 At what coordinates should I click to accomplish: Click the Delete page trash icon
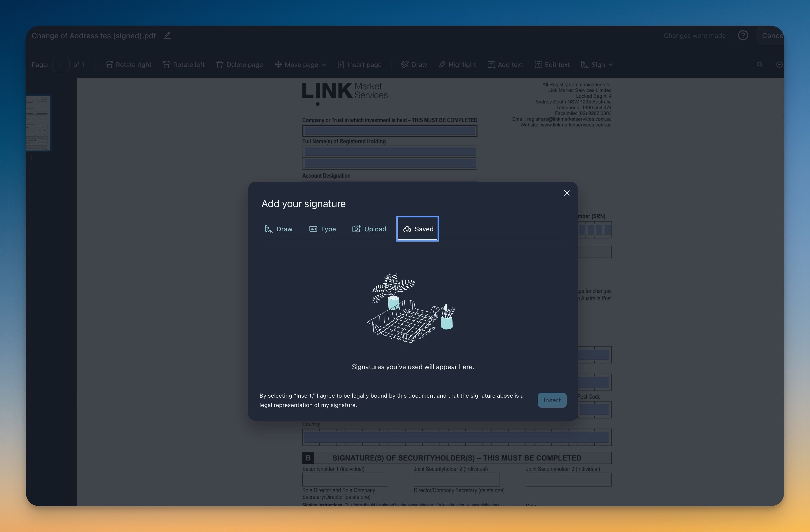(x=220, y=65)
